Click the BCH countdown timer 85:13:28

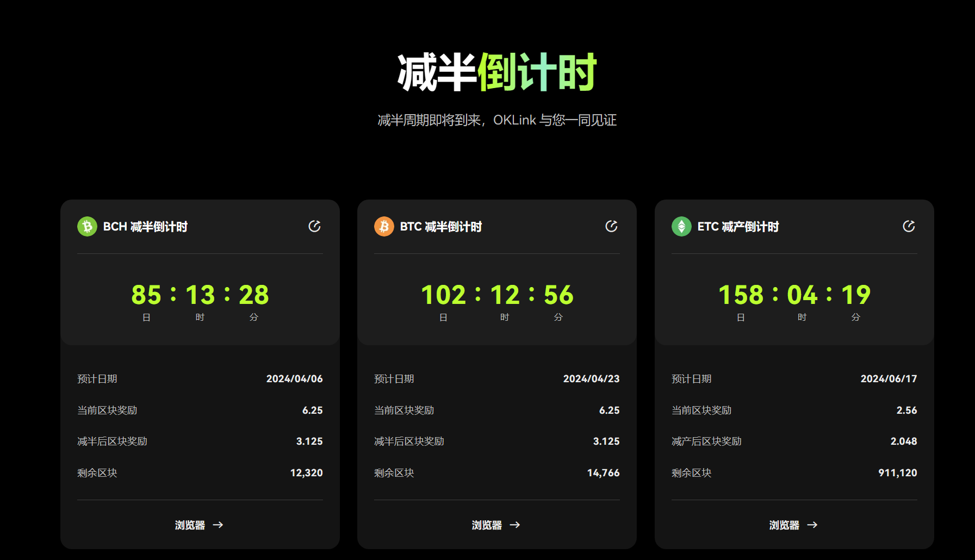pos(200,295)
